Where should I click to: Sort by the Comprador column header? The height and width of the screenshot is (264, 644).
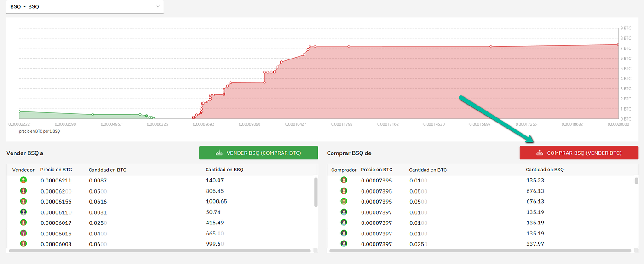344,170
